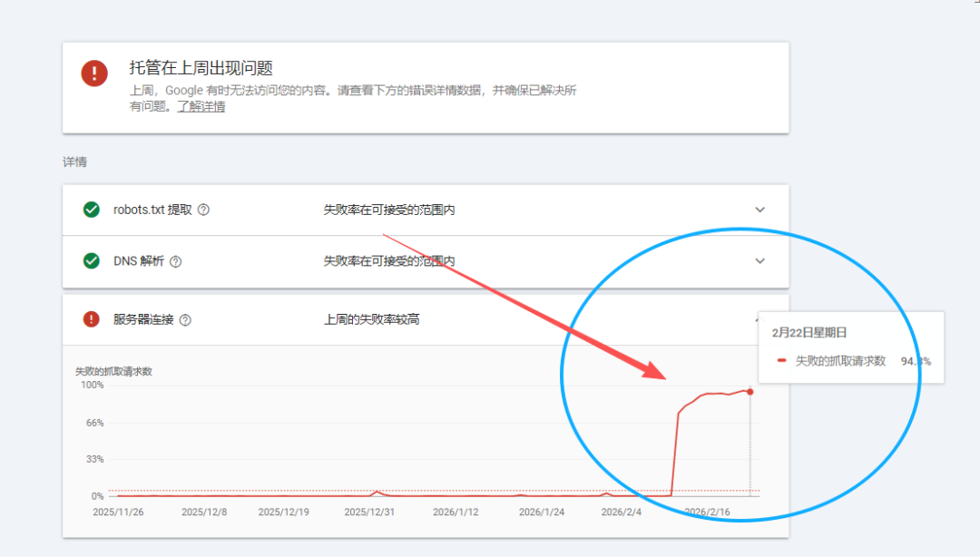Click the 2025/12/19 date label
This screenshot has width=980, height=557.
coord(284,512)
